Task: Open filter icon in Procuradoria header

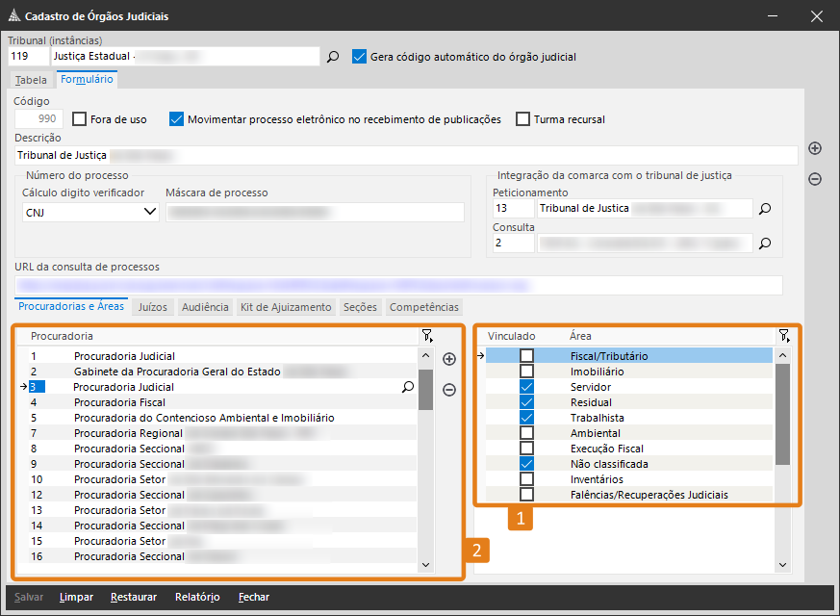Action: pyautogui.click(x=426, y=336)
